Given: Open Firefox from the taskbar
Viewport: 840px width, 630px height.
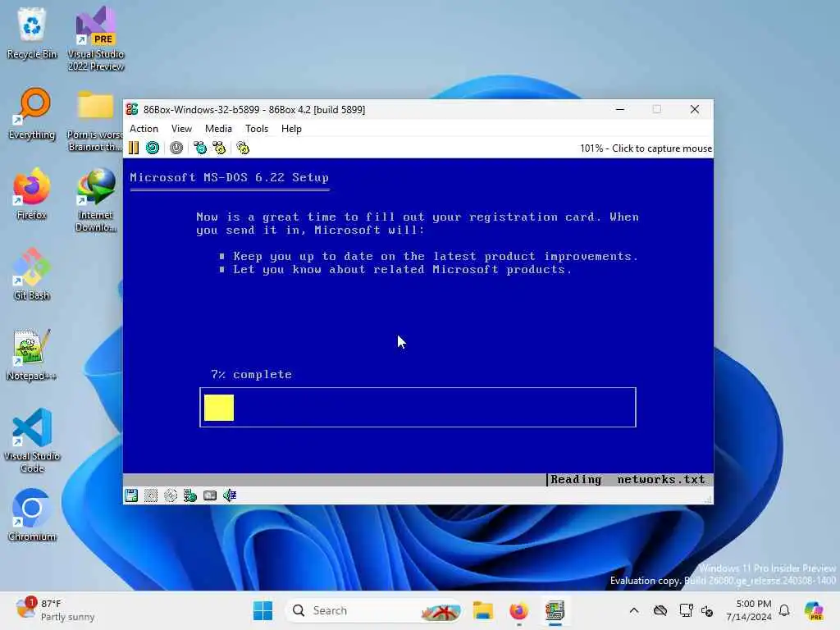Looking at the screenshot, I should (x=518, y=610).
